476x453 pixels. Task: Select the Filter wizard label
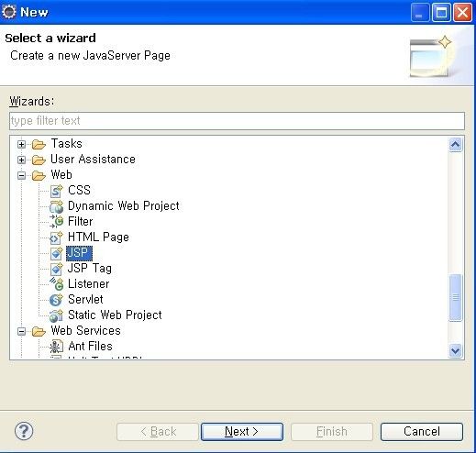pos(81,221)
